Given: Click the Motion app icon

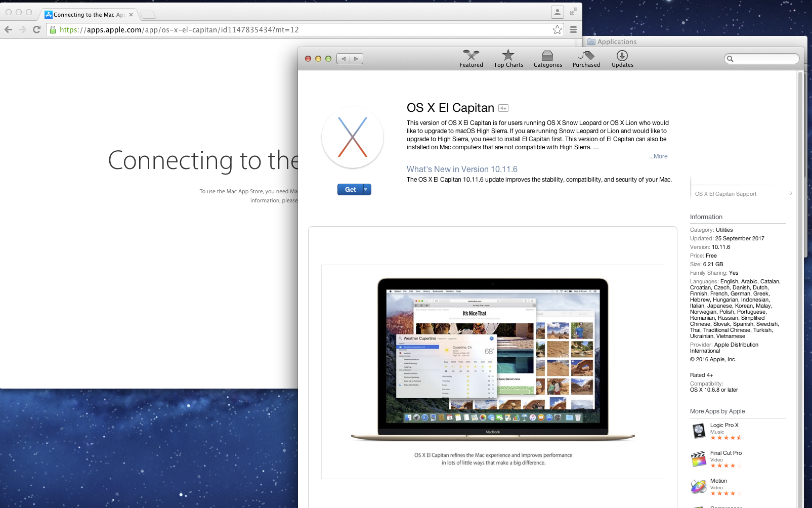Looking at the screenshot, I should pyautogui.click(x=699, y=487).
